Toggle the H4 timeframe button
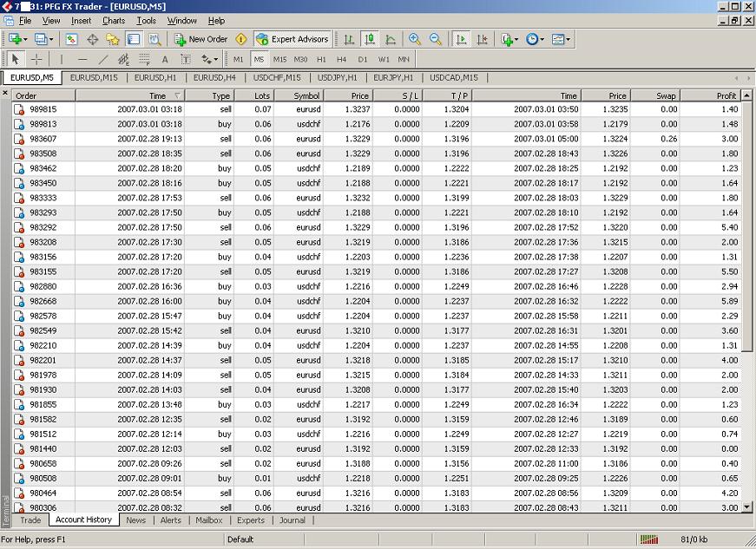Screen dimensions: 756x549 341,59
